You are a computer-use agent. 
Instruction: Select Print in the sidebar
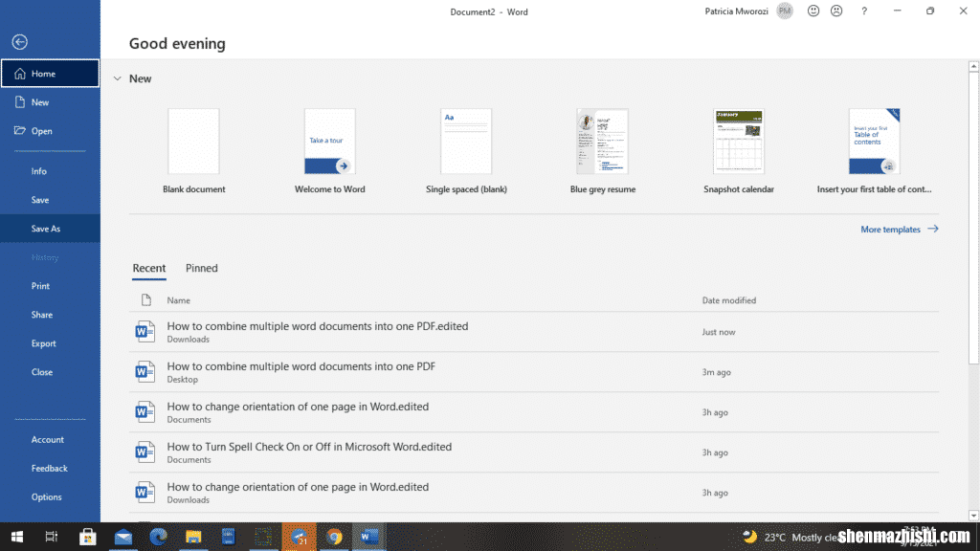50,286
